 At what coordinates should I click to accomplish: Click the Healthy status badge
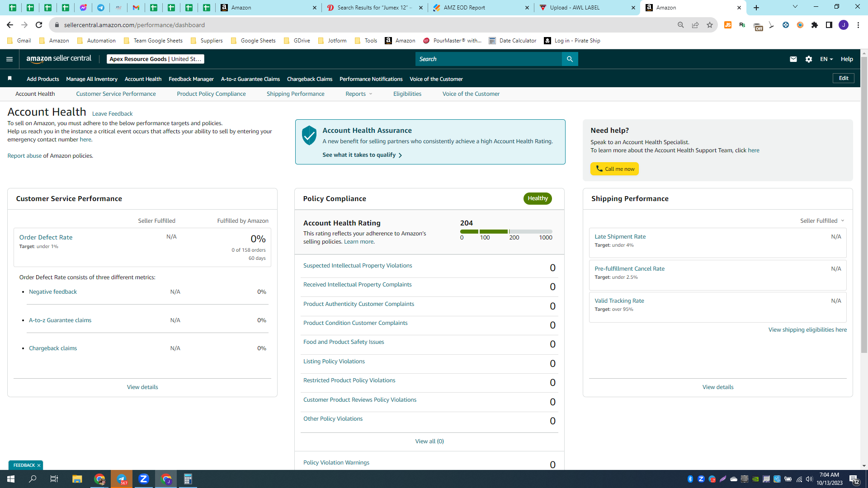538,198
